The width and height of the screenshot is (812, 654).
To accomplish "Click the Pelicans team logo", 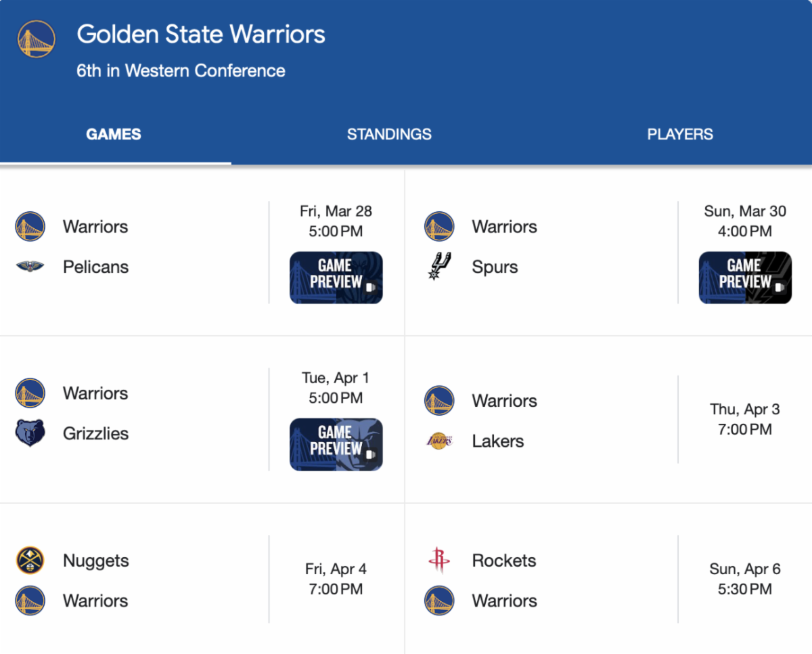I will click(x=30, y=267).
